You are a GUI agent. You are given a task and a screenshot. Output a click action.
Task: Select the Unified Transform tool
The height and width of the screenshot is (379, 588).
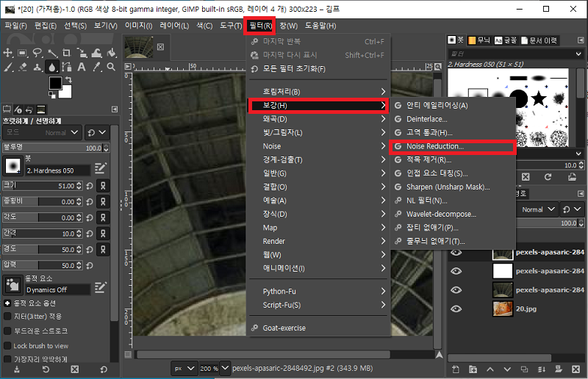82,53
